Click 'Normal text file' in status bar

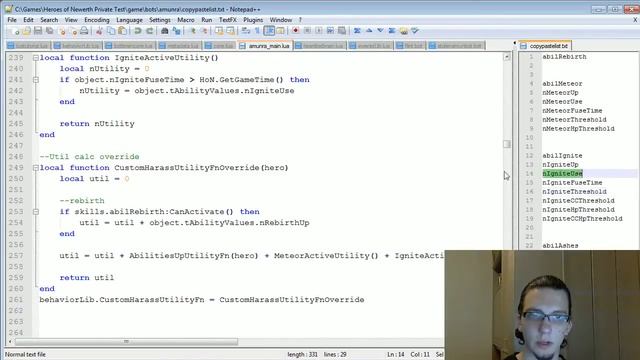tap(25, 354)
